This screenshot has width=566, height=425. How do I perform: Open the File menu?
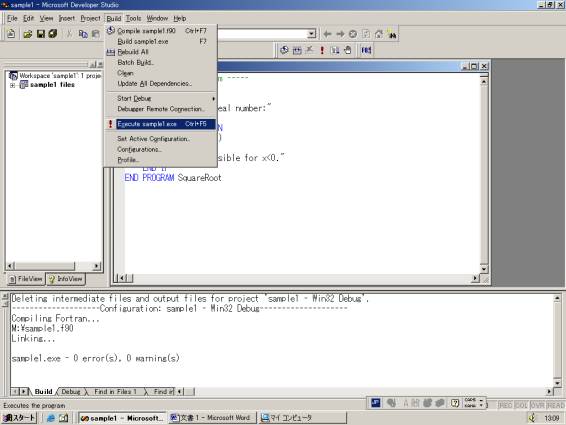12,18
